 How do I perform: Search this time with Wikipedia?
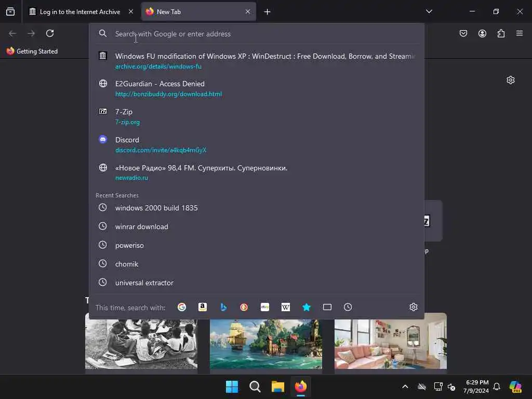tap(286, 307)
